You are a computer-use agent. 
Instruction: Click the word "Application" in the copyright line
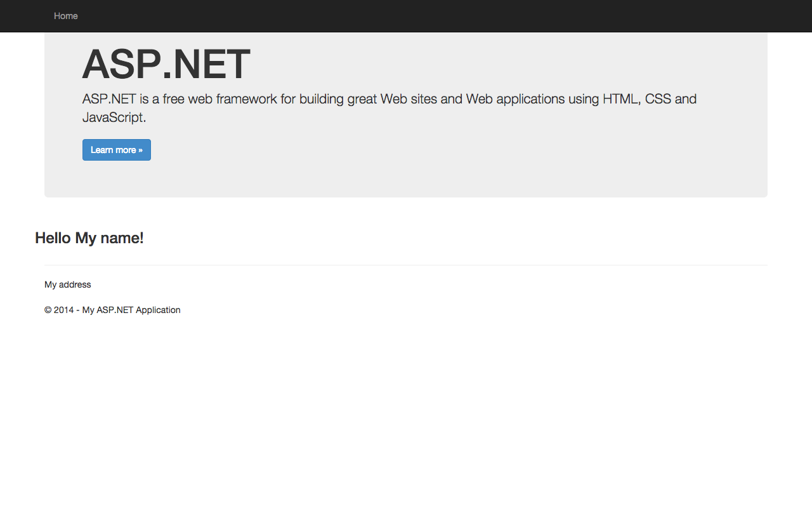(158, 310)
